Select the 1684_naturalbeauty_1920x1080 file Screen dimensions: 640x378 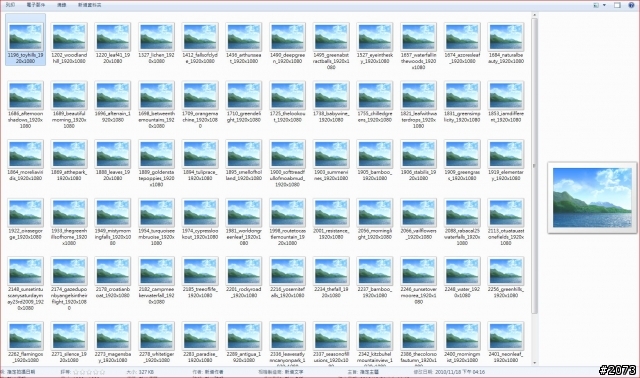point(506,43)
